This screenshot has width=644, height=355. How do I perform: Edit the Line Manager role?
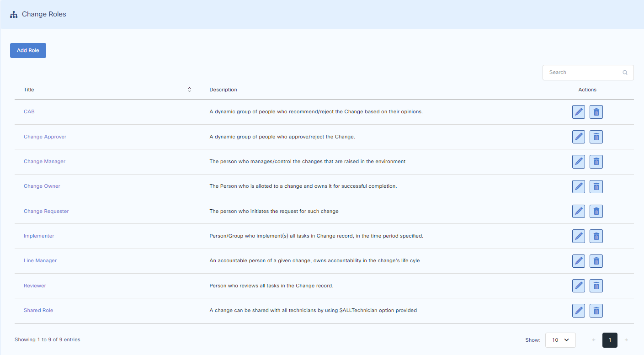point(579,261)
